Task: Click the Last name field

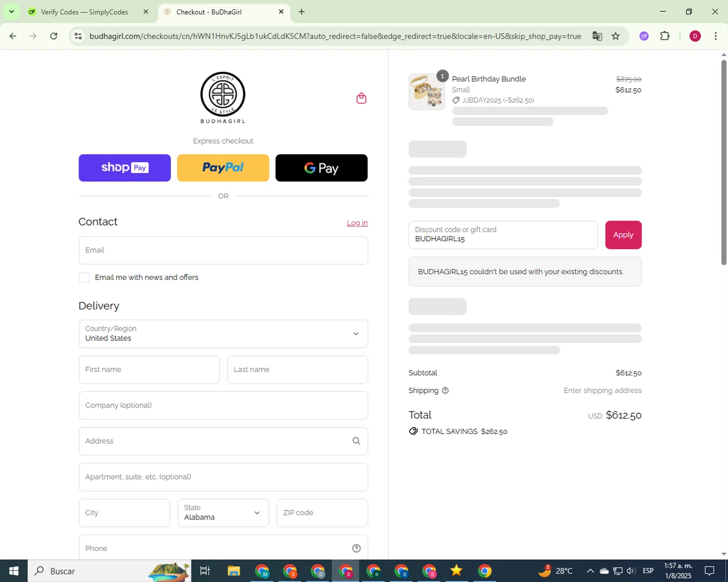Action: [298, 370]
